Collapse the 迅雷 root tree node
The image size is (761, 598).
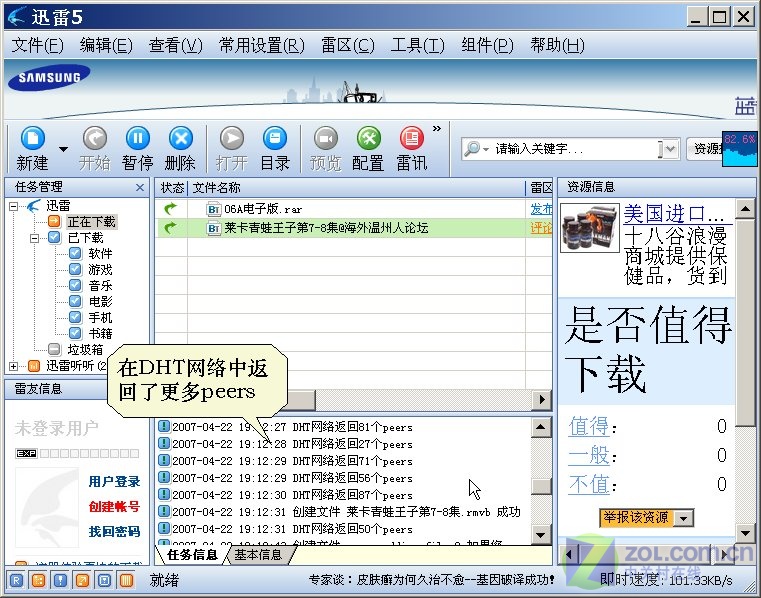point(14,206)
